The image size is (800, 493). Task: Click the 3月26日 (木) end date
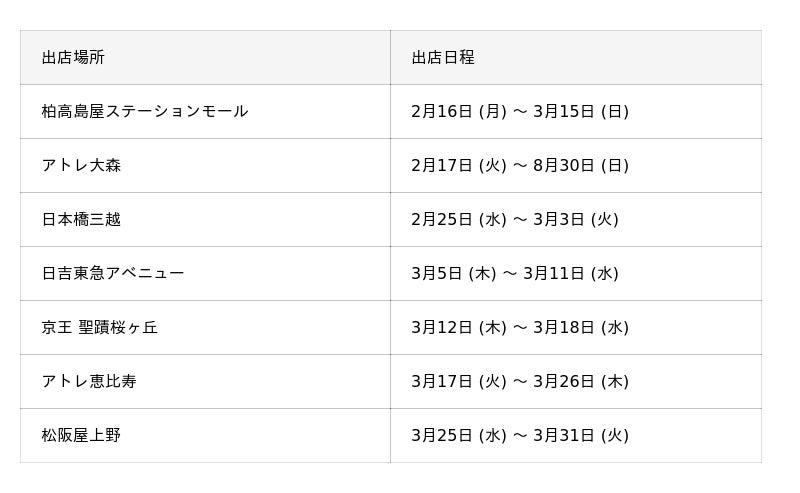[x=581, y=382]
